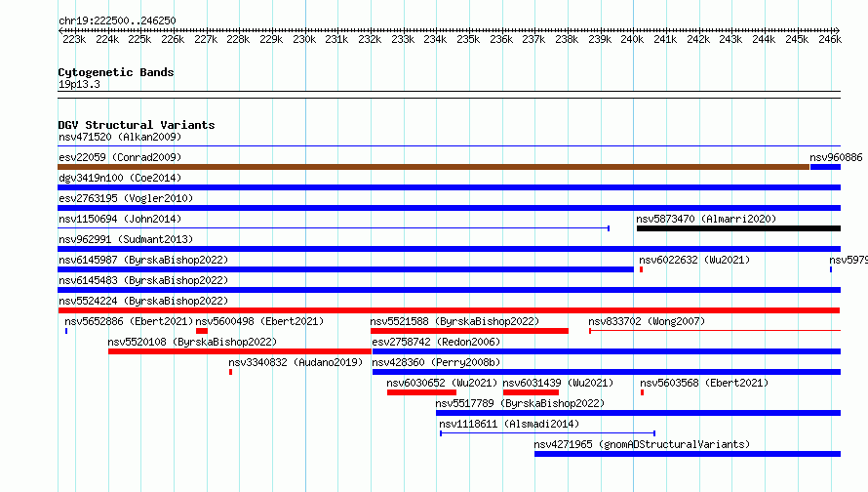Click the red nsv3340832 (Audano2019) marker
The image size is (868, 492).
point(231,372)
